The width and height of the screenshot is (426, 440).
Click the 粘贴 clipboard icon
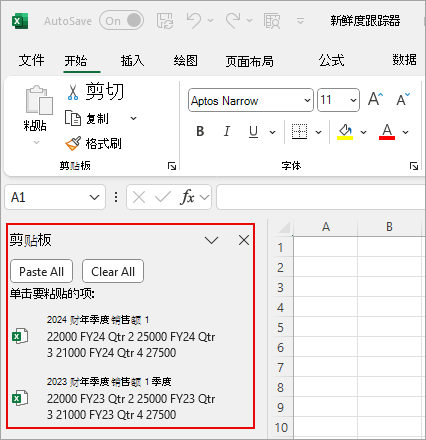(39, 100)
